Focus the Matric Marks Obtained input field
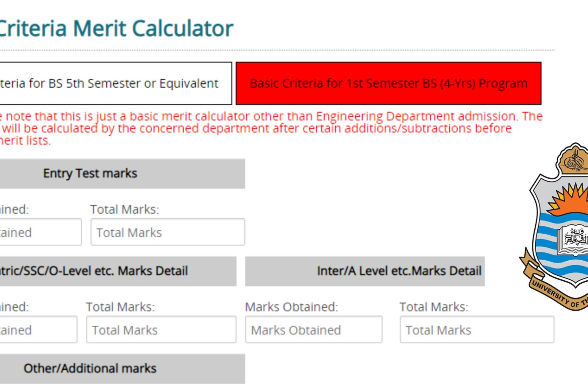This screenshot has width=588, height=392. point(37,329)
